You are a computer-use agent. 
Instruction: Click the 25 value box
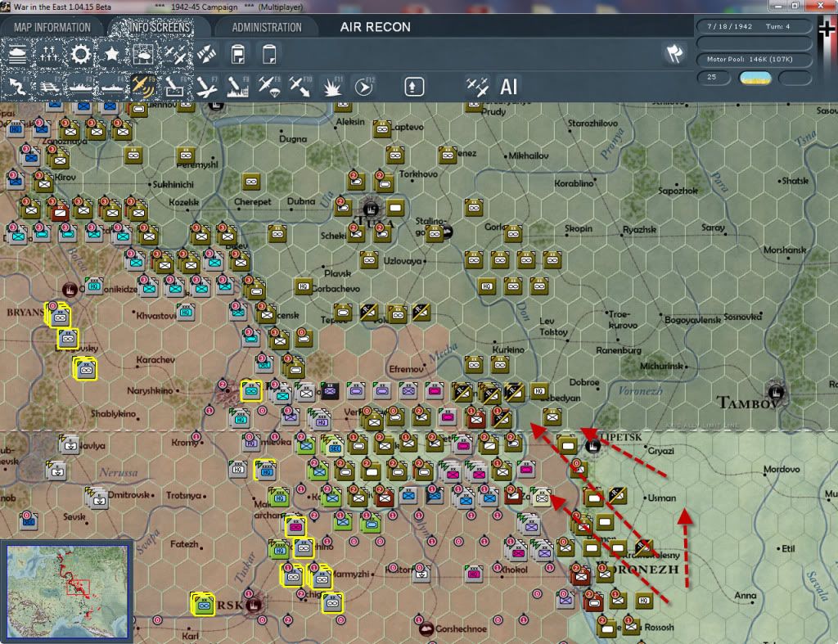tap(713, 78)
